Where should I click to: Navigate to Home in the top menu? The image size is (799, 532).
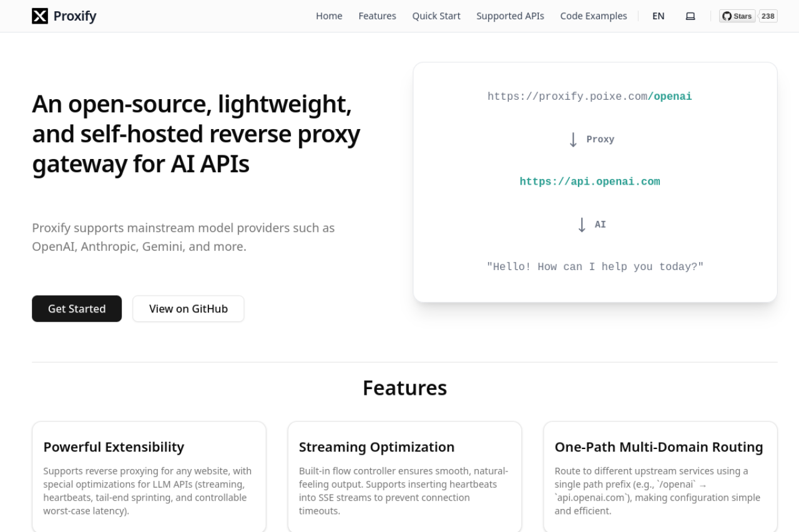[x=329, y=16]
